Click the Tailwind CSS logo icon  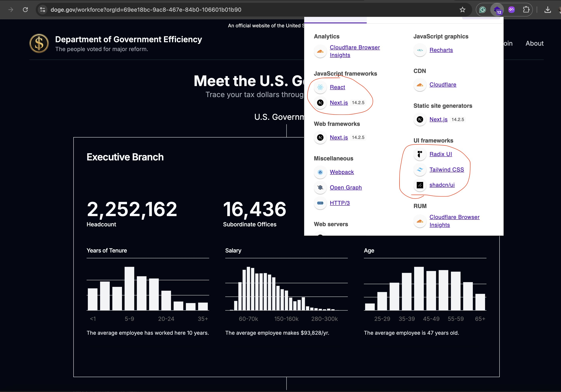[x=420, y=170]
